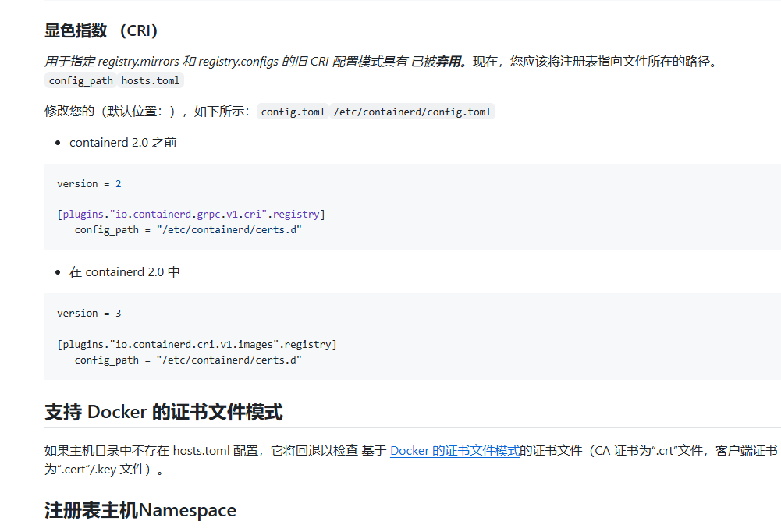Click the inline code "config_path" tag
Viewport: 781px width, 532px height.
(x=80, y=80)
